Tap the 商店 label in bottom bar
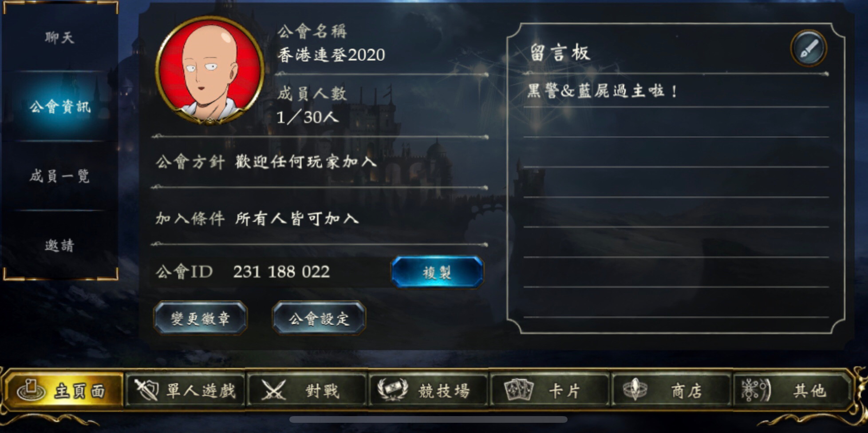Viewport: 868px width, 433px height. [x=686, y=391]
